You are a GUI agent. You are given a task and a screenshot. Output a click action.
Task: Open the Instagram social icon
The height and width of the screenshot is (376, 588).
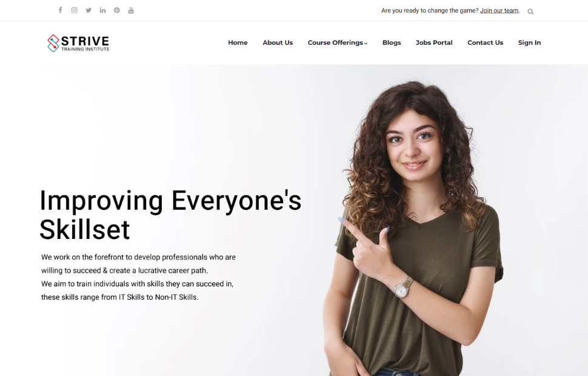[x=74, y=10]
